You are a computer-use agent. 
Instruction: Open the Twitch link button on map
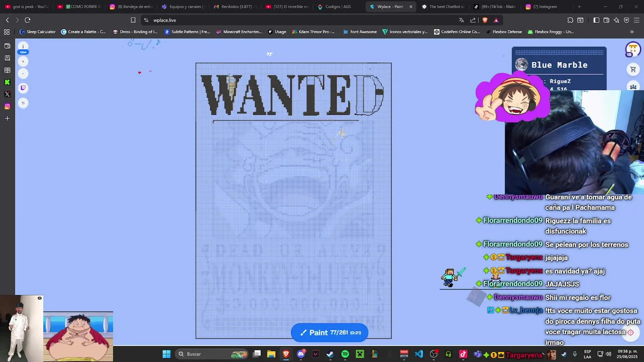point(23,88)
